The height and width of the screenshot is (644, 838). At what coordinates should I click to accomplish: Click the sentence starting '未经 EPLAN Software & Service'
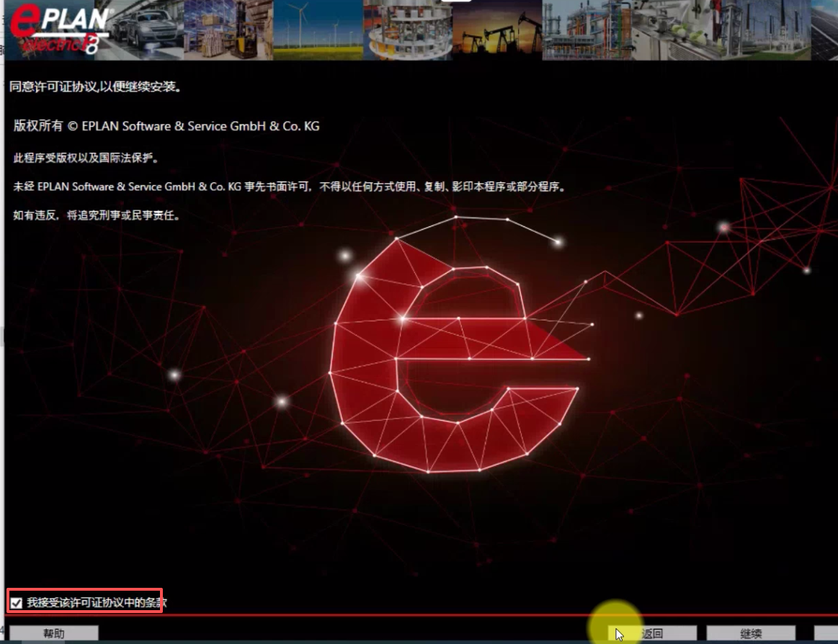pos(289,187)
